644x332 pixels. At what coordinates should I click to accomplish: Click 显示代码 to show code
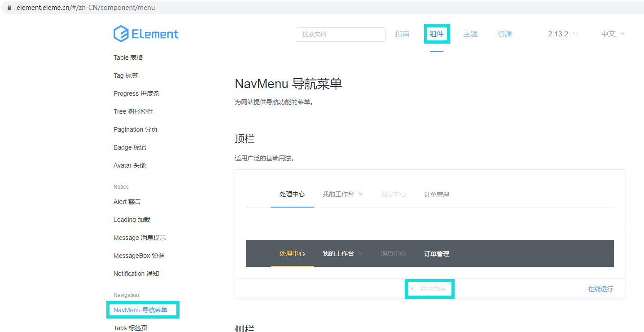coord(433,288)
